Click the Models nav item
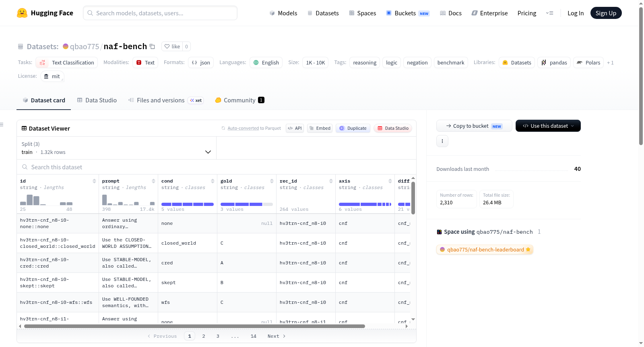Image resolution: width=644 pixels, height=347 pixels. pyautogui.click(x=283, y=13)
